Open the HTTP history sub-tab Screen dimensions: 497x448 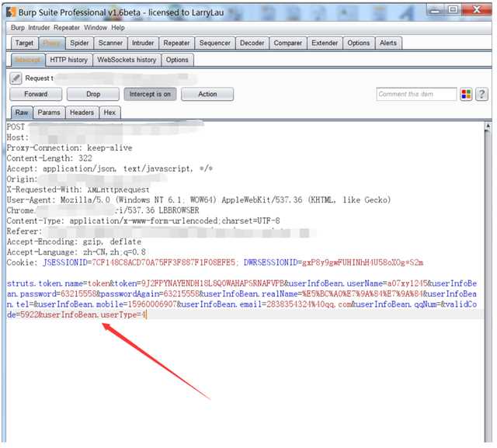pyautogui.click(x=68, y=60)
